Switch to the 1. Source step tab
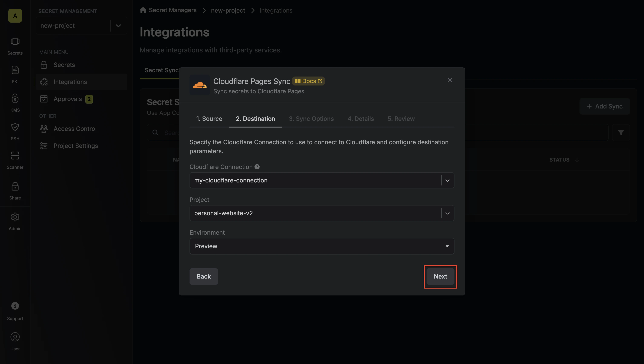Viewport: 644px width, 364px height. coord(209,118)
